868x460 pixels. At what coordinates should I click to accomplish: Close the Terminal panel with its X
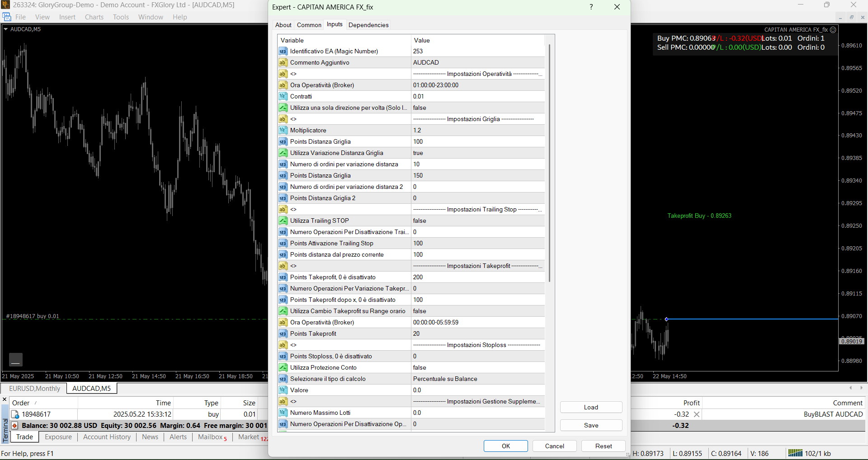(x=5, y=399)
